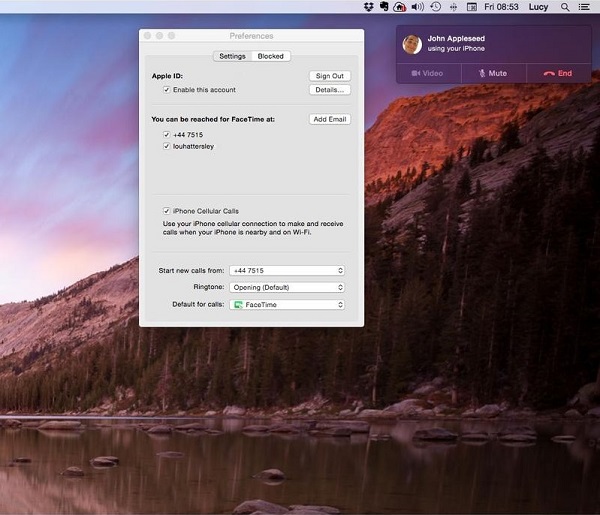The width and height of the screenshot is (600, 515).
Task: Toggle the +44 7515 reachable checkbox
Action: pyautogui.click(x=166, y=135)
